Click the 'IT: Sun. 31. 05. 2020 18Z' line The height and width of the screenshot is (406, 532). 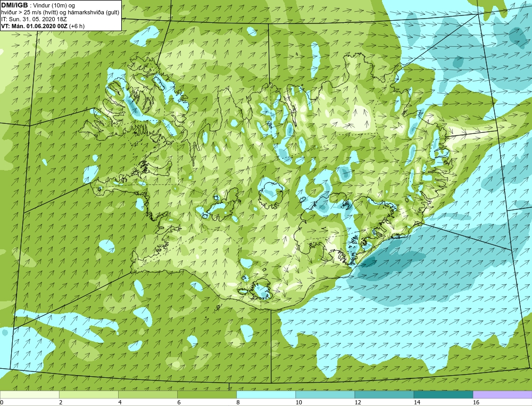tap(34, 19)
